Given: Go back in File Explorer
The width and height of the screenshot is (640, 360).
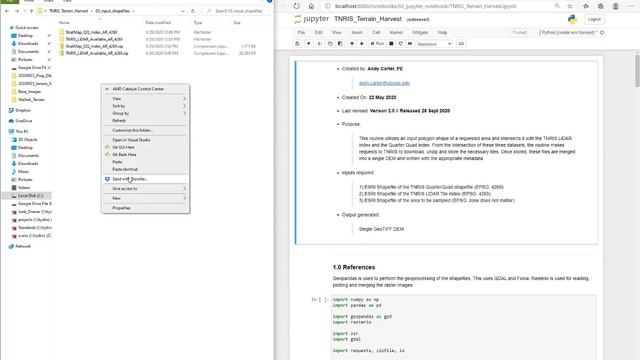Looking at the screenshot, I should tap(7, 11).
